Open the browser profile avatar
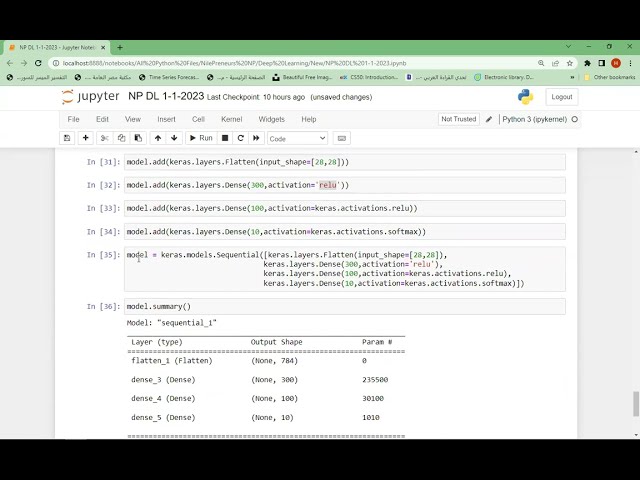This screenshot has width=640, height=480. click(x=616, y=63)
